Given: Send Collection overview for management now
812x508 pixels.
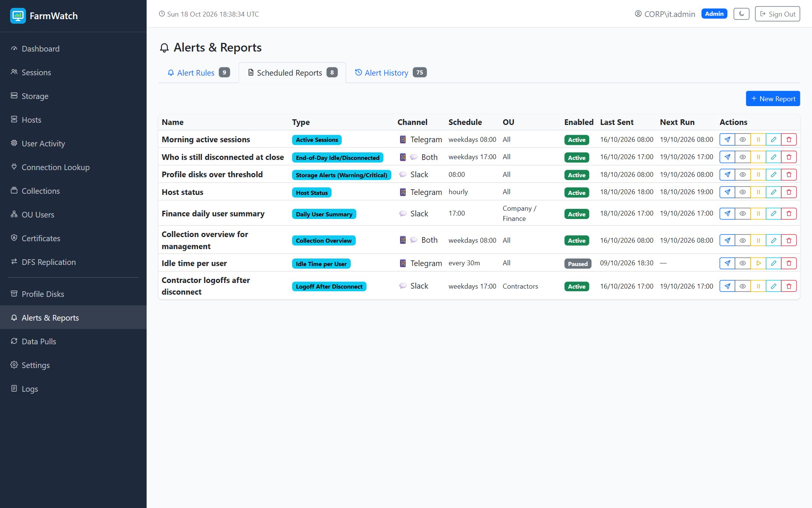Looking at the screenshot, I should 727,240.
